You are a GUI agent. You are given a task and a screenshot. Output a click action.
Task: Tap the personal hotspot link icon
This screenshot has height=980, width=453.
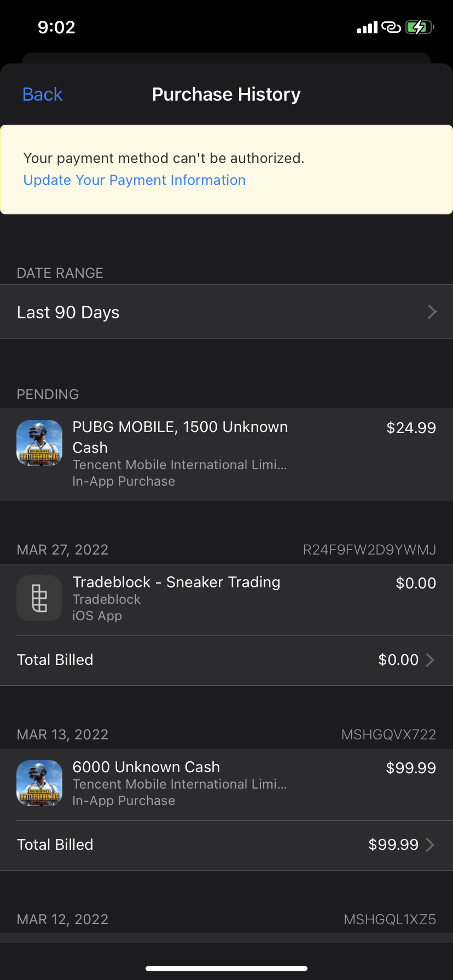[391, 27]
